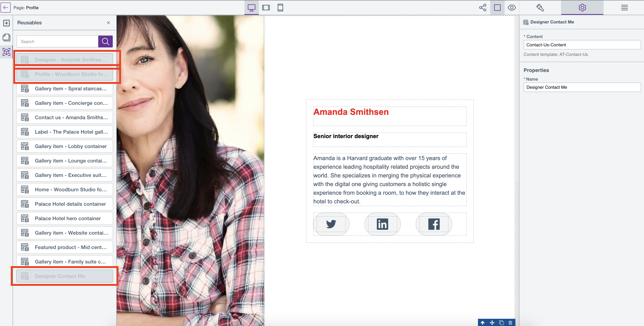Open the settings gear tab
Image resolution: width=644 pixels, height=326 pixels.
coord(582,8)
